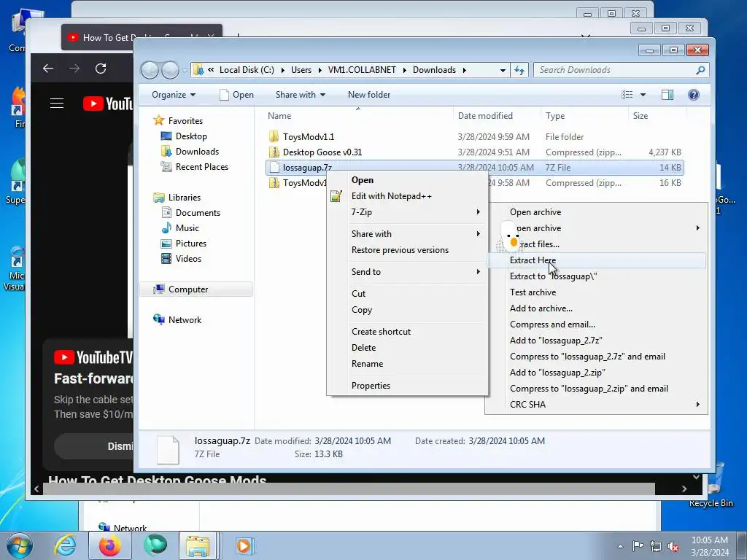Click the Action Center flag tray icon
The width and height of the screenshot is (747, 560).
point(638,546)
